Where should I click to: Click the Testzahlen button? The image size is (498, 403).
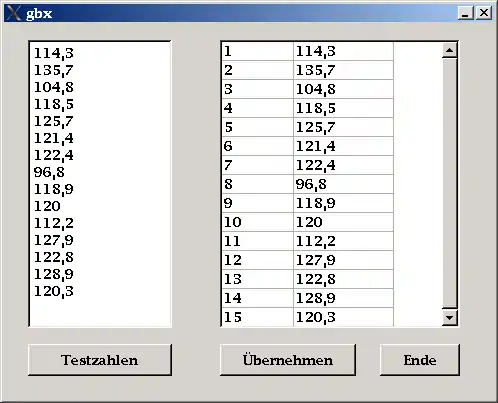pyautogui.click(x=100, y=360)
